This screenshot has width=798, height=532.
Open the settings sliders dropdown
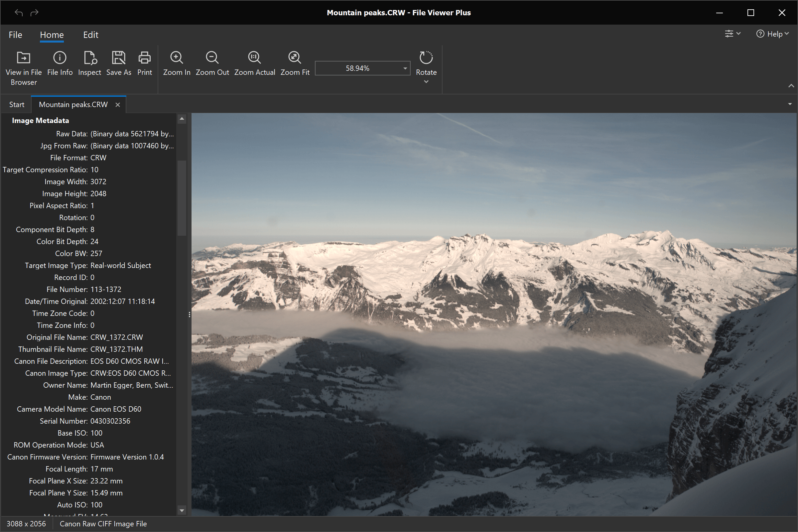click(x=732, y=34)
